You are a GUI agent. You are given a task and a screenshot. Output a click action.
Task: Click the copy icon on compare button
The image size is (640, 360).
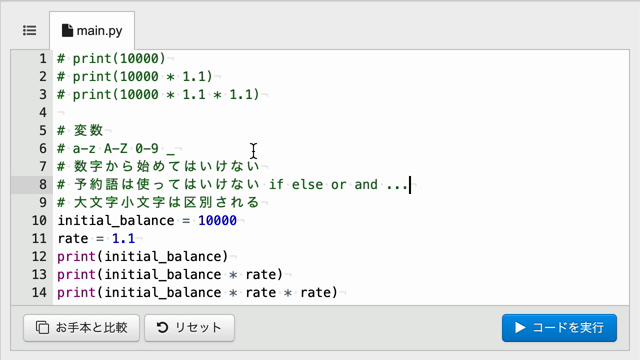point(42,327)
